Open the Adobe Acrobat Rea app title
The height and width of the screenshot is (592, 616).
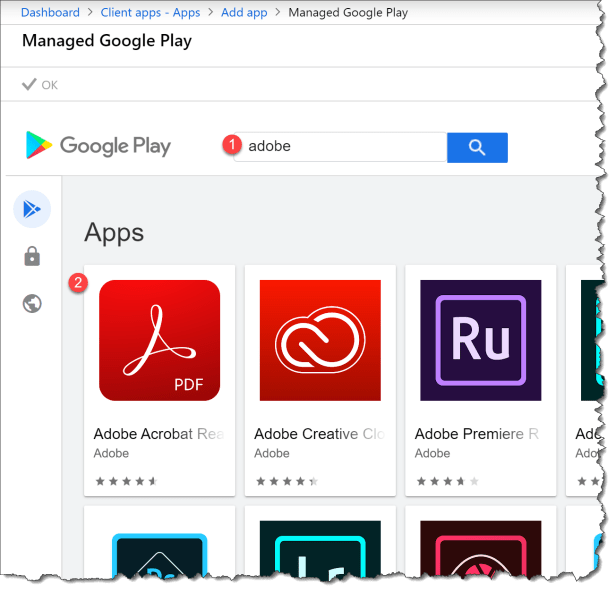(x=159, y=434)
